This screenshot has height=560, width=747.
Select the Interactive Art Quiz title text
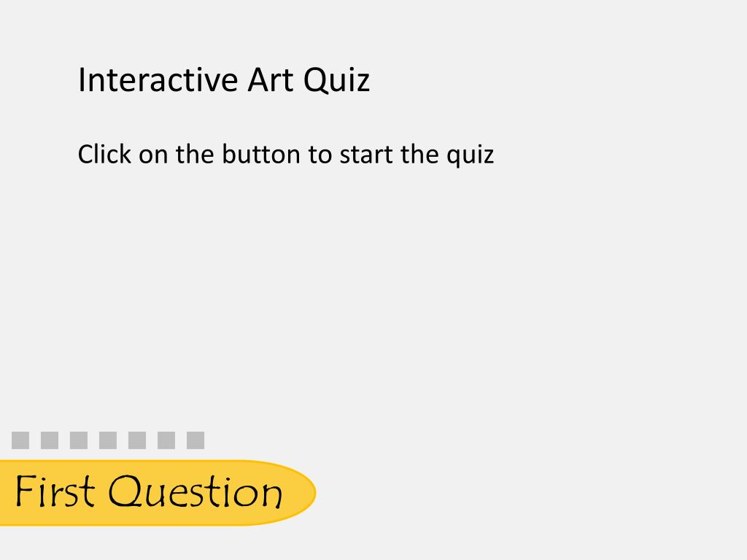point(224,80)
